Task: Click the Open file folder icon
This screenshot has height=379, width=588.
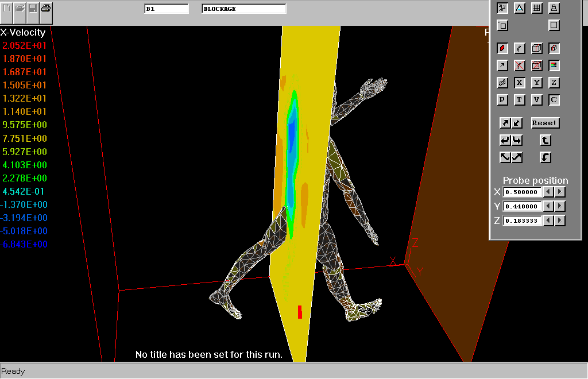Action: tap(20, 8)
